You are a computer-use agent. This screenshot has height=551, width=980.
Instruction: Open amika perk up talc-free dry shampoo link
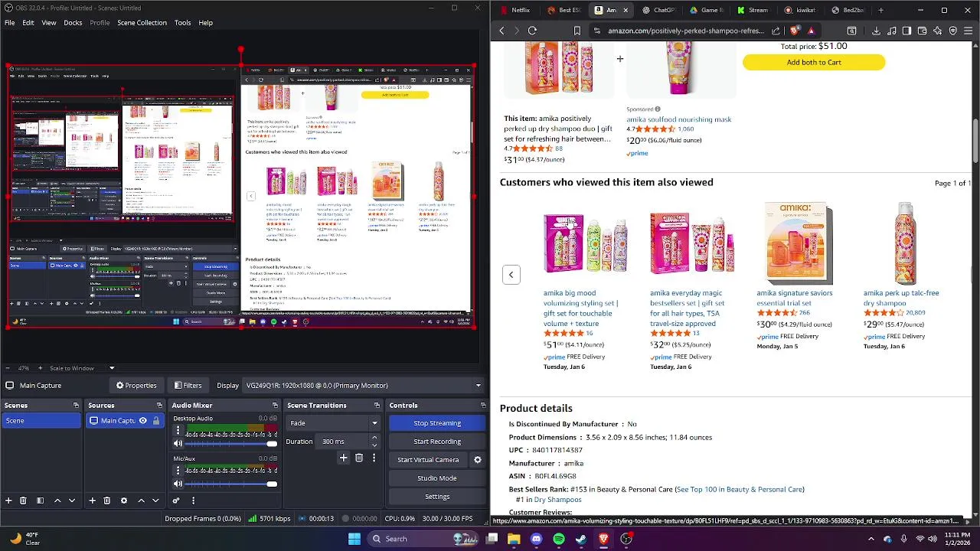point(900,298)
